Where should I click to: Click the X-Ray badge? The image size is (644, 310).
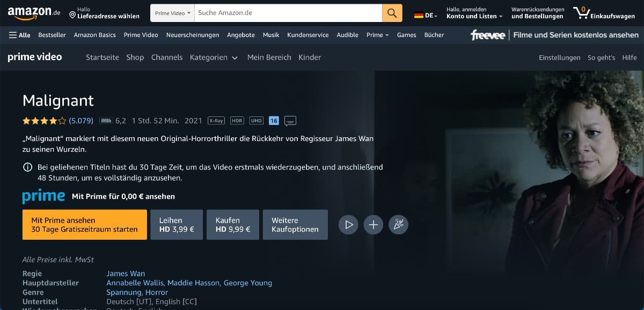click(x=216, y=121)
